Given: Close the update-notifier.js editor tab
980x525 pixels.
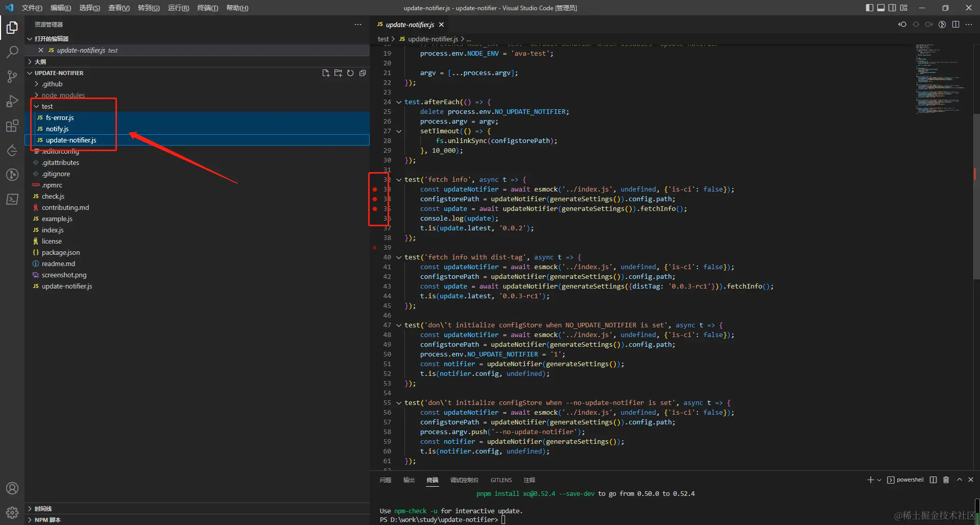Looking at the screenshot, I should click(441, 25).
